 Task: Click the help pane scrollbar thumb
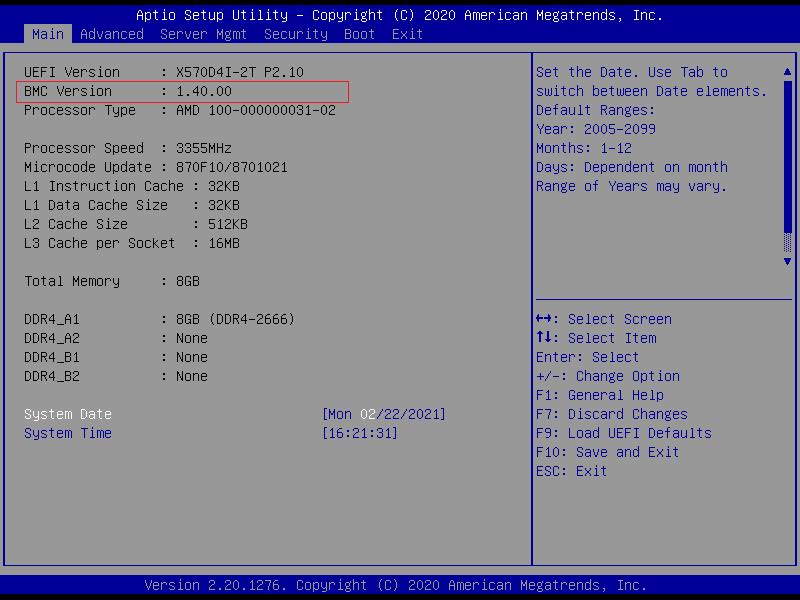(787, 156)
